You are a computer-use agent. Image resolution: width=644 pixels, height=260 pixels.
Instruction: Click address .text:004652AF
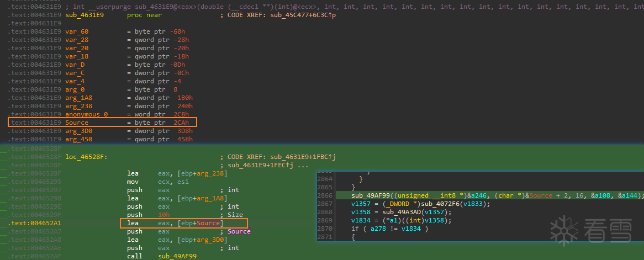tap(34, 256)
